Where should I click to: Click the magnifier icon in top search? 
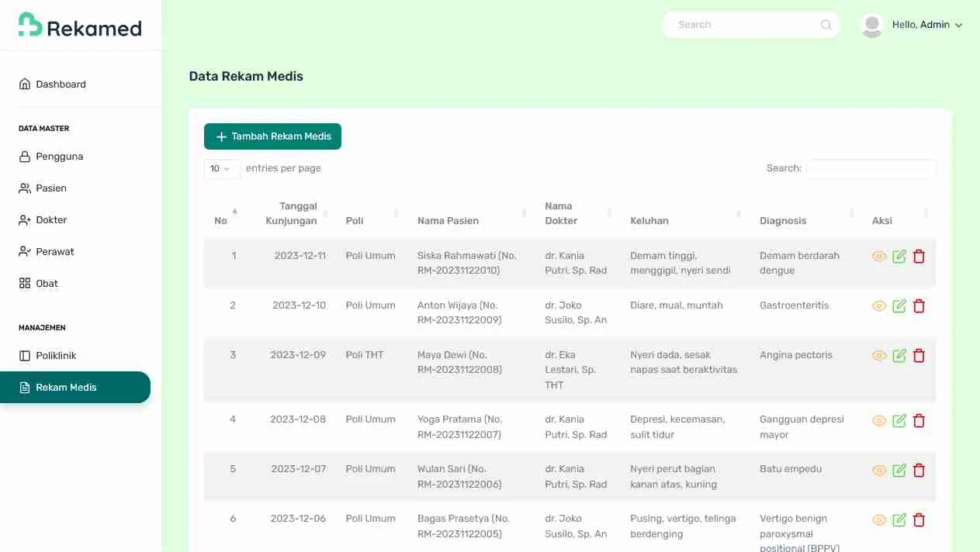[826, 25]
